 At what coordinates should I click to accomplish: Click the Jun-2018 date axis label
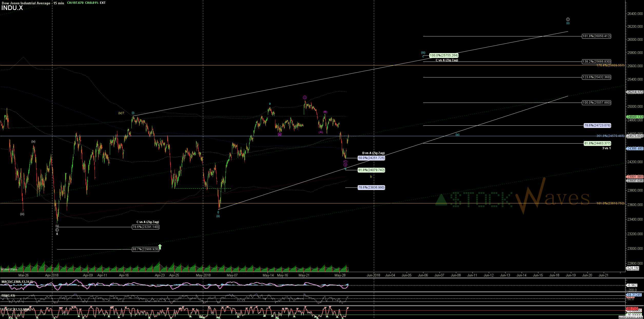point(373,275)
